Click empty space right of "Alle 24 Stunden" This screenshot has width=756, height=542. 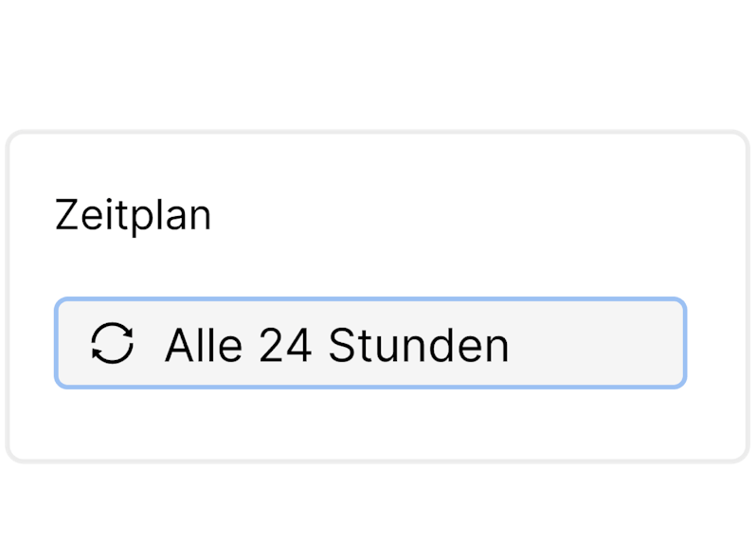click(x=597, y=344)
